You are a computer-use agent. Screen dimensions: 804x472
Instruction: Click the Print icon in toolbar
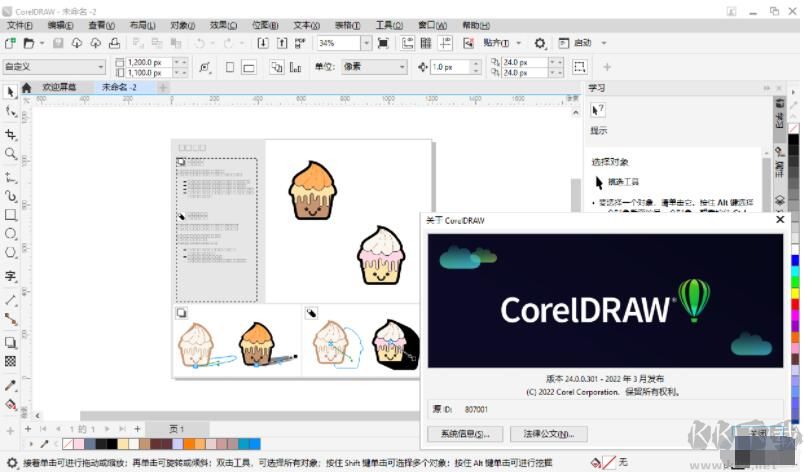click(x=115, y=43)
